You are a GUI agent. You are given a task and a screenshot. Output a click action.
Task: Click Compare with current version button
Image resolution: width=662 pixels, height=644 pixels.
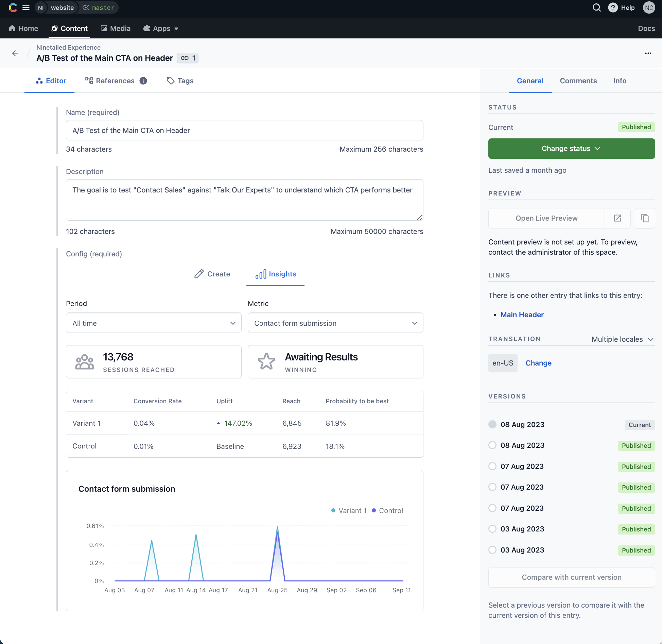[571, 577]
